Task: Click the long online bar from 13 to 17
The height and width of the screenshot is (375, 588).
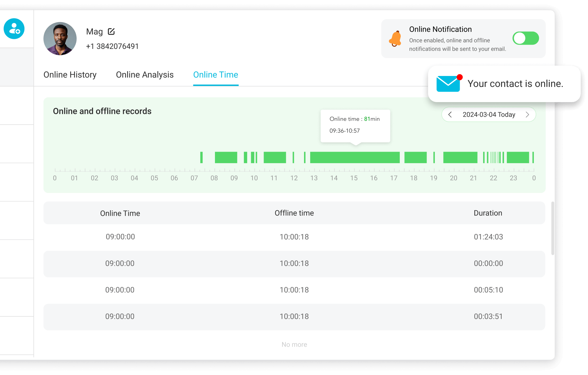Action: [x=355, y=157]
